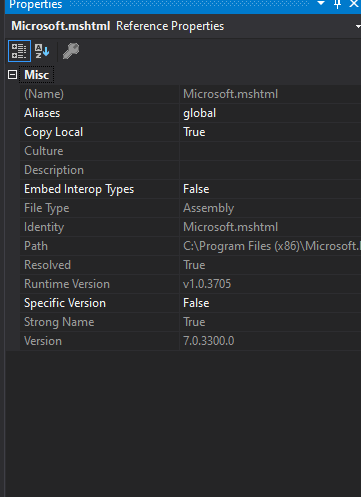Toggle auto-hide pin of Properties panel

click(337, 4)
